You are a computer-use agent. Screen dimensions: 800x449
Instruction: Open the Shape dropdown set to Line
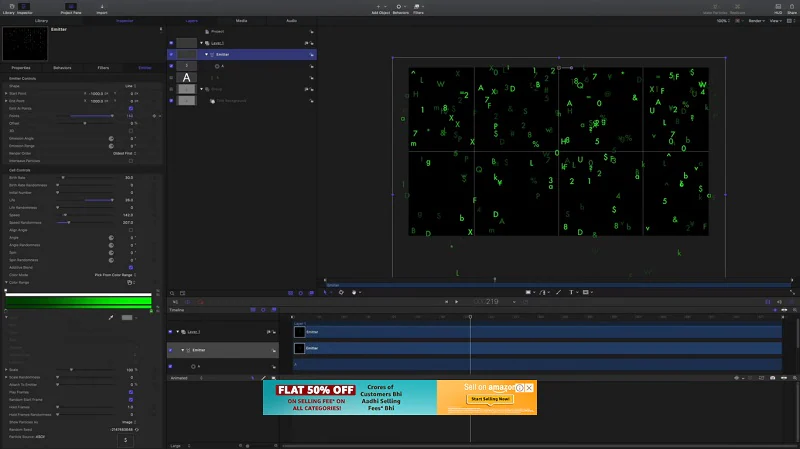(131, 86)
